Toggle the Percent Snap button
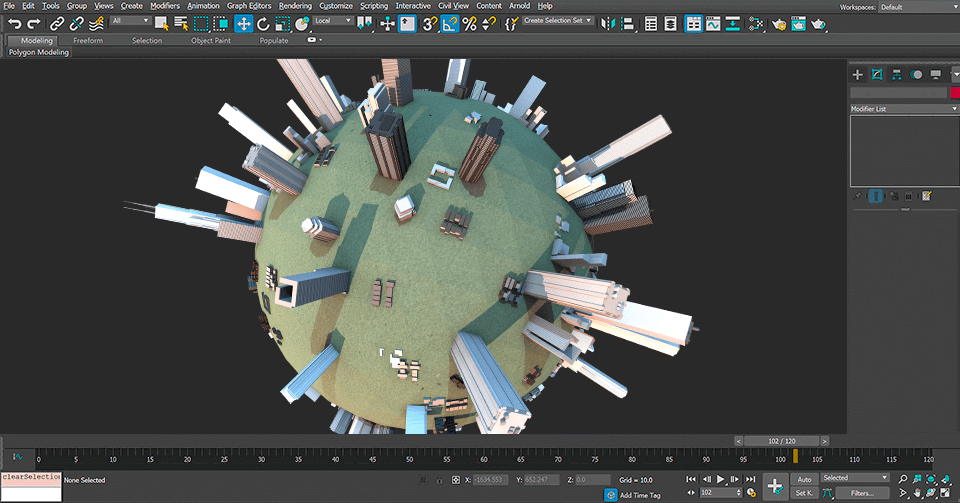This screenshot has width=960, height=503. [469, 24]
